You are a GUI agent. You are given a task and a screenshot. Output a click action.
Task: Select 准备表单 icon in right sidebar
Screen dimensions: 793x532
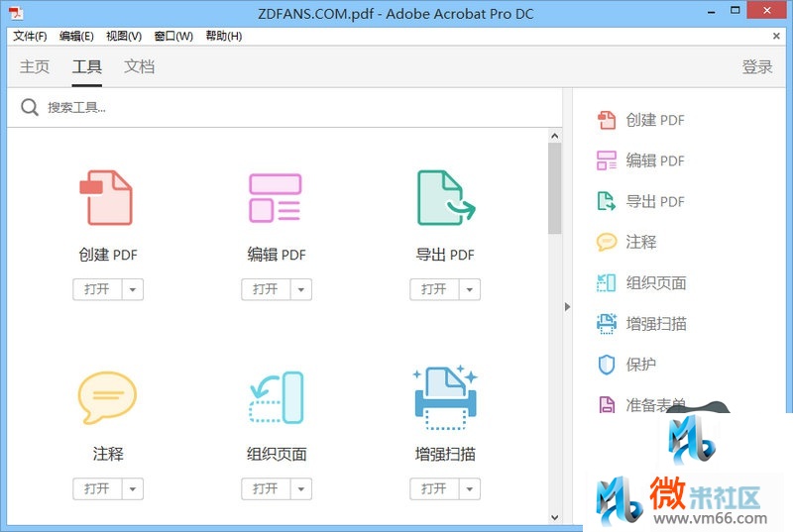[x=607, y=404]
